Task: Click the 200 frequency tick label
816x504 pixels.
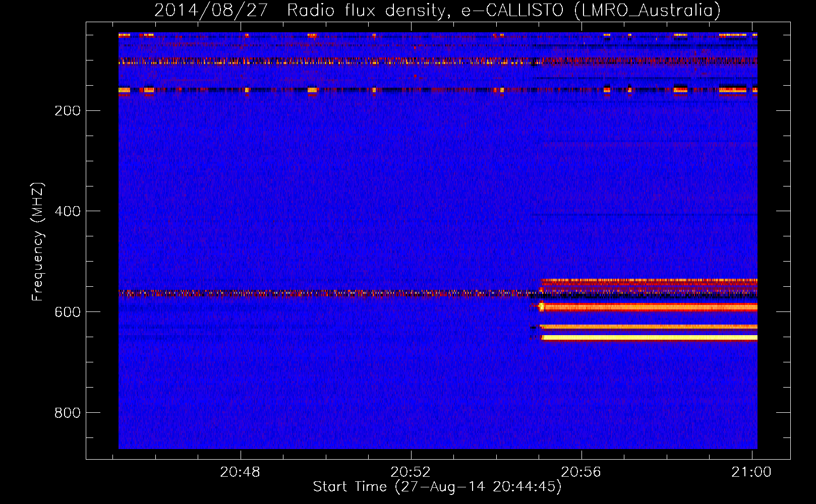Action: (x=68, y=110)
